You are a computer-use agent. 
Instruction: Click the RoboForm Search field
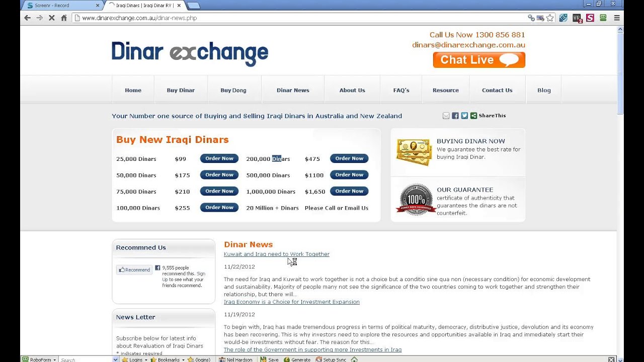(x=86, y=359)
